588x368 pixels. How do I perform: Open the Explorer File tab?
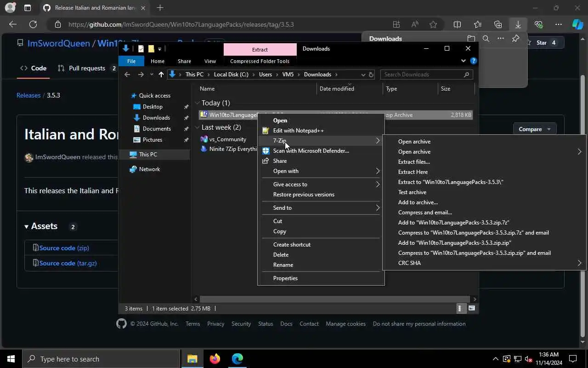coord(131,61)
